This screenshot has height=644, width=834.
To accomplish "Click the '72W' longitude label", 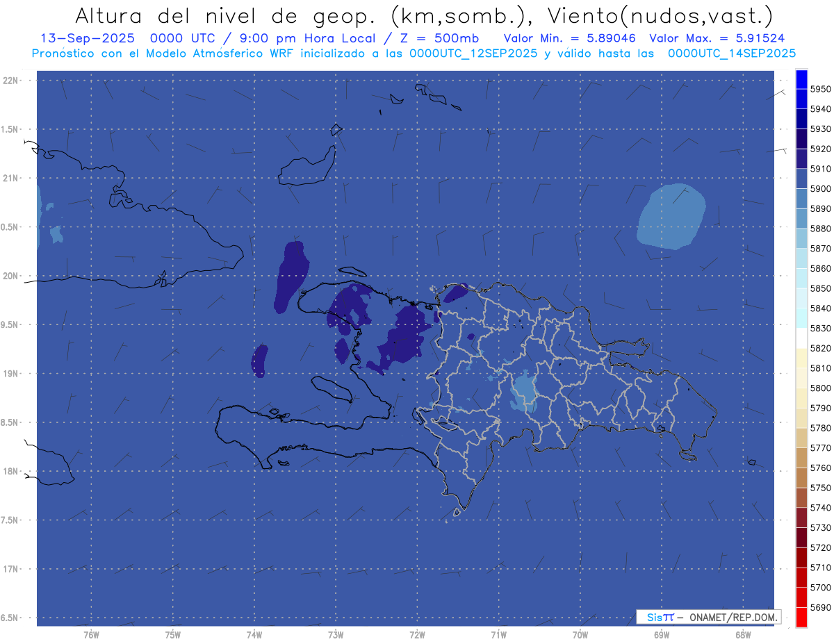I will tap(416, 635).
